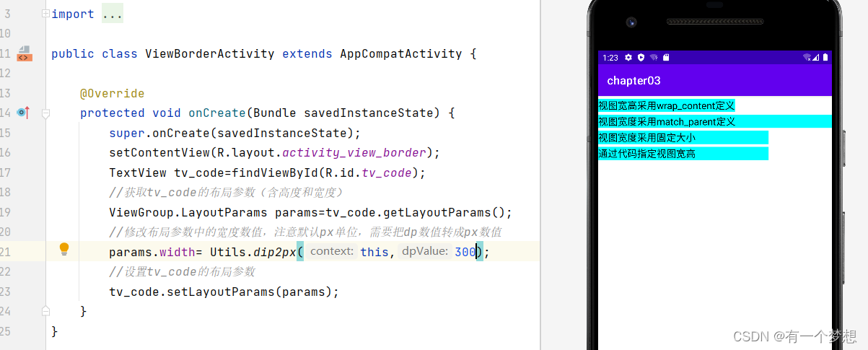Click fold end marker at onCreate closing brace
The height and width of the screenshot is (350, 868).
click(x=46, y=310)
